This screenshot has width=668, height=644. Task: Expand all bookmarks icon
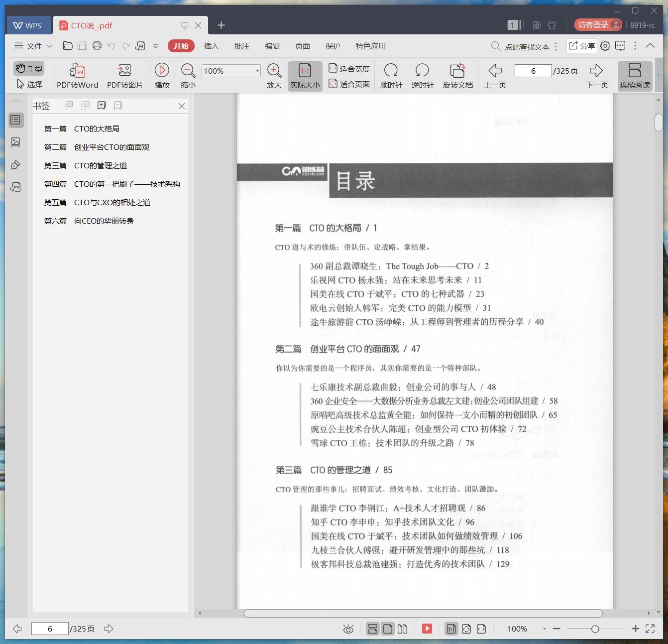pyautogui.click(x=69, y=105)
